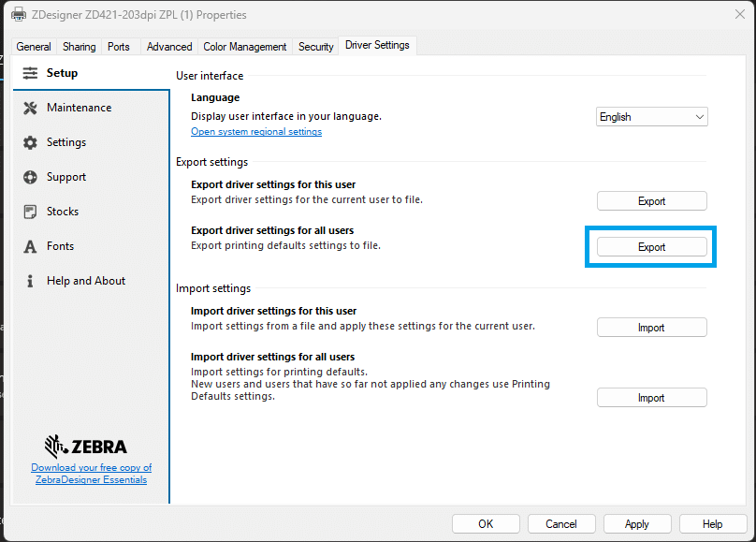Click 'Export printing defaults settings to file.' text
The width and height of the screenshot is (756, 542).
pyautogui.click(x=285, y=245)
